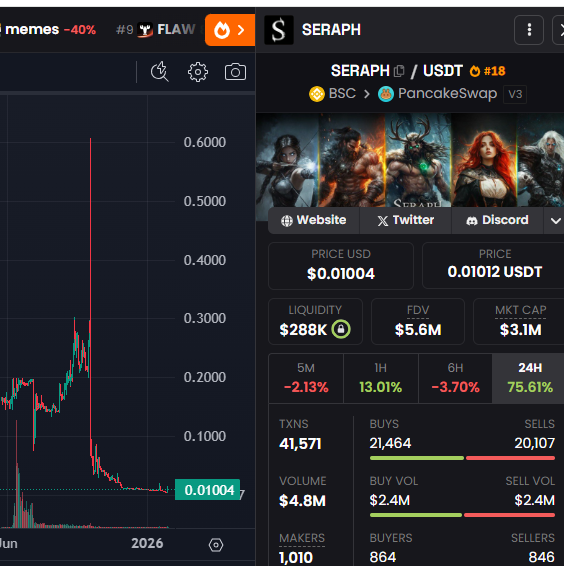Click the buy vol versus sell vol bar
Image resolution: width=564 pixels, height=566 pixels.
point(462,515)
